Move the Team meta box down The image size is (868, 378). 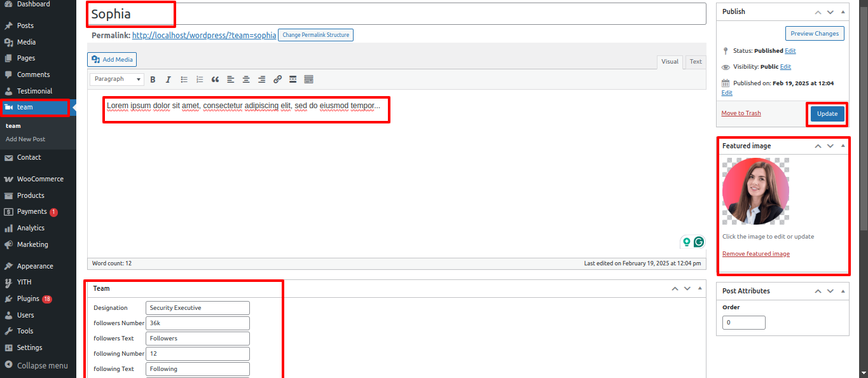coord(687,289)
